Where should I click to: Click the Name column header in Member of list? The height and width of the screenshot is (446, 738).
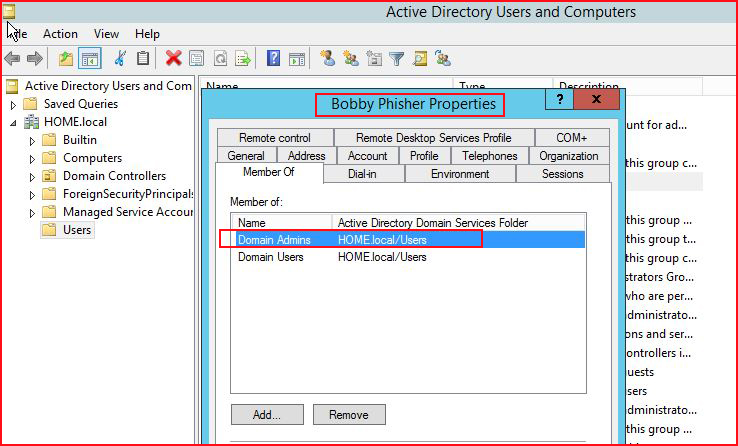pyautogui.click(x=281, y=223)
